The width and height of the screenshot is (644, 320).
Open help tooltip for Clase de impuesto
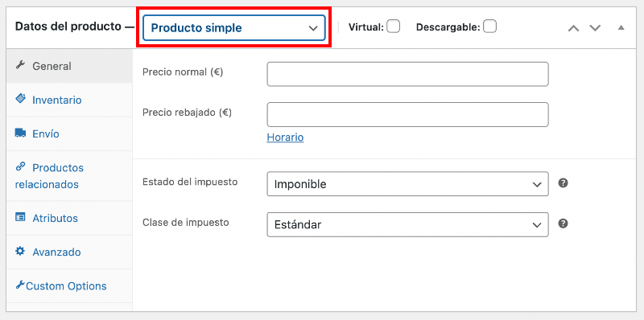tap(563, 224)
